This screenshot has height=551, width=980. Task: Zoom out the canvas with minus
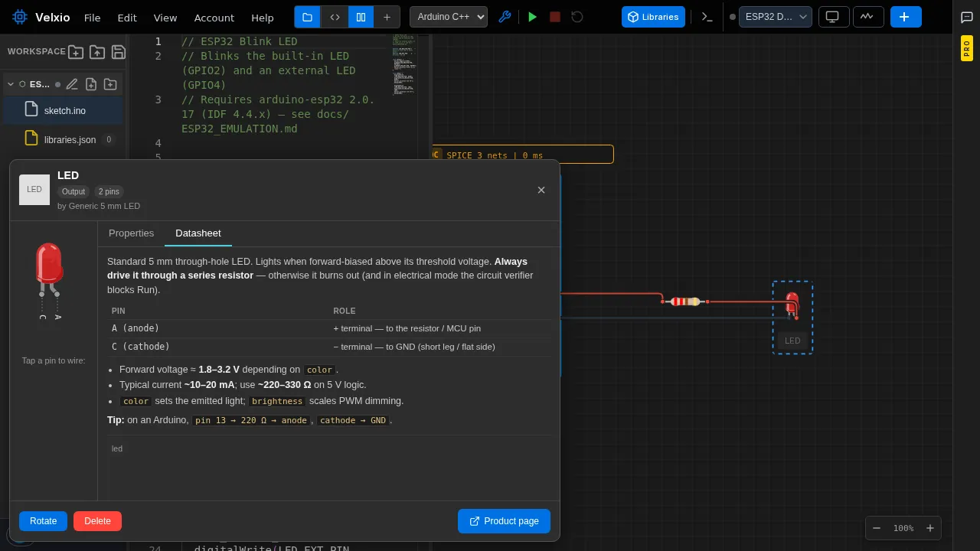[877, 528]
